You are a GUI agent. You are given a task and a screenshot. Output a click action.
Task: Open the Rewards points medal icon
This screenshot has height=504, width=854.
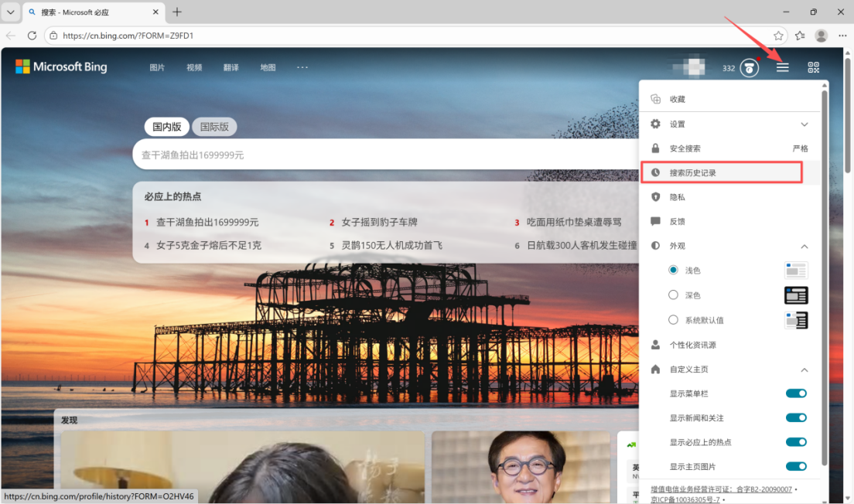[749, 68]
